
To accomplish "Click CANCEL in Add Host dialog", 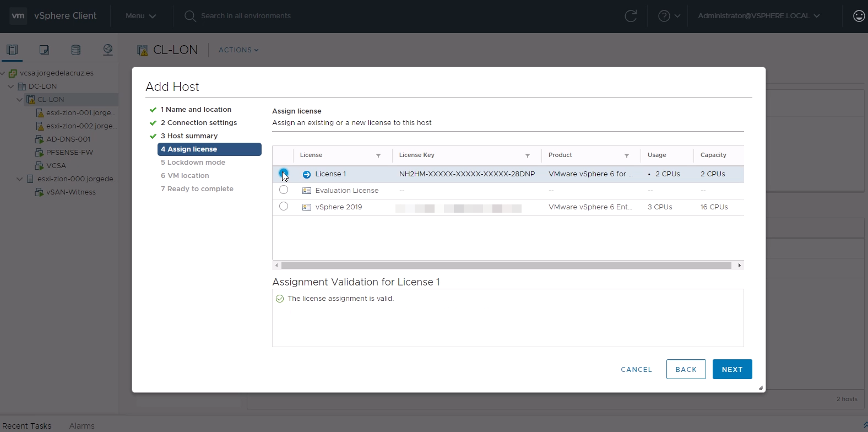I will point(636,370).
